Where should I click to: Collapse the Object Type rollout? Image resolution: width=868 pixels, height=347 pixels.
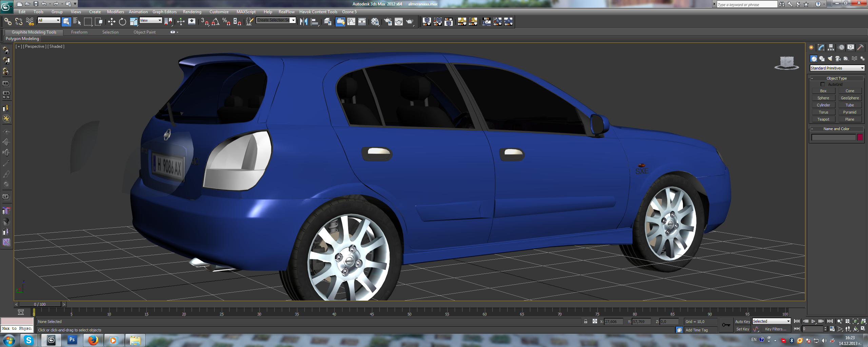836,78
